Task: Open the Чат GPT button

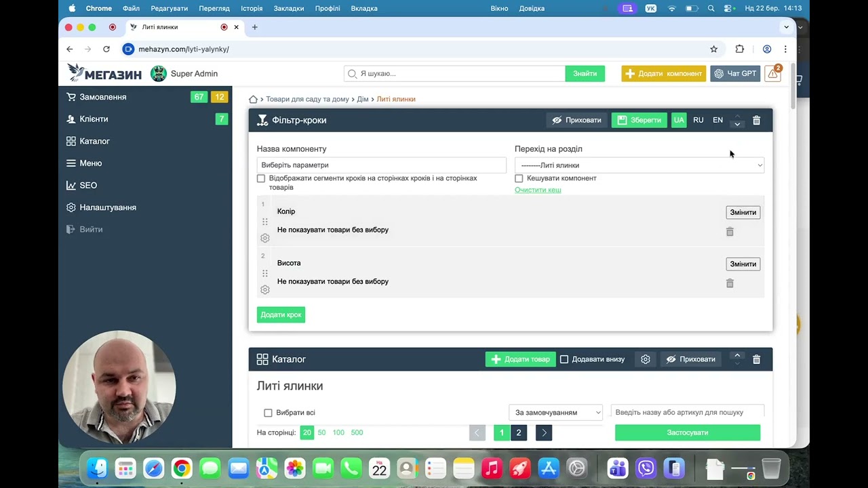Action: (735, 73)
